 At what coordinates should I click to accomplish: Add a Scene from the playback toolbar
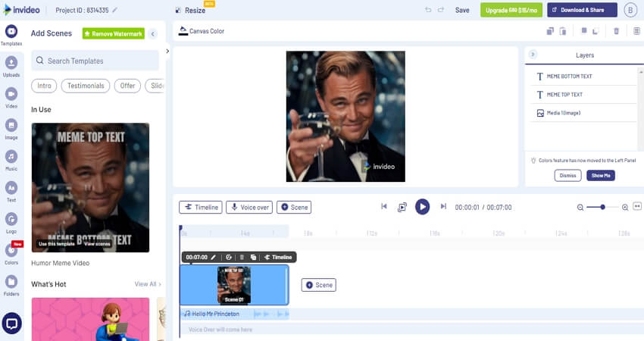(294, 207)
